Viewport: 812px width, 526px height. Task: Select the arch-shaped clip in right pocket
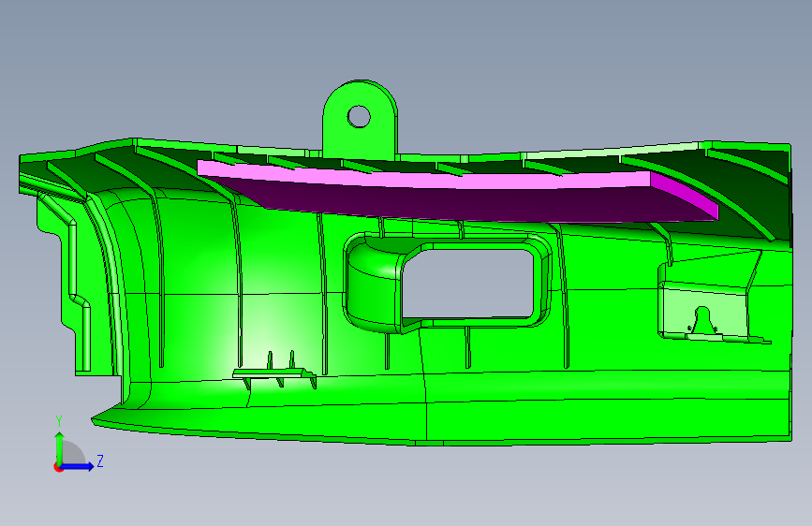702,322
